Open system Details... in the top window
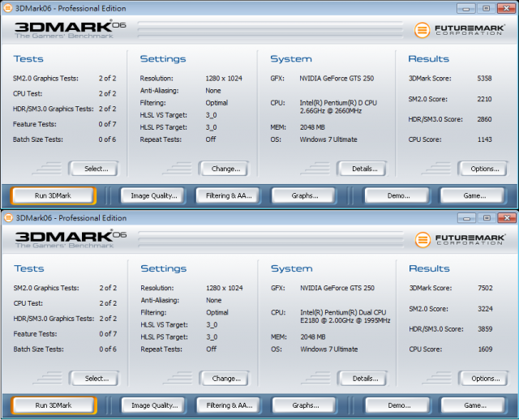The image size is (519, 420). [x=362, y=169]
